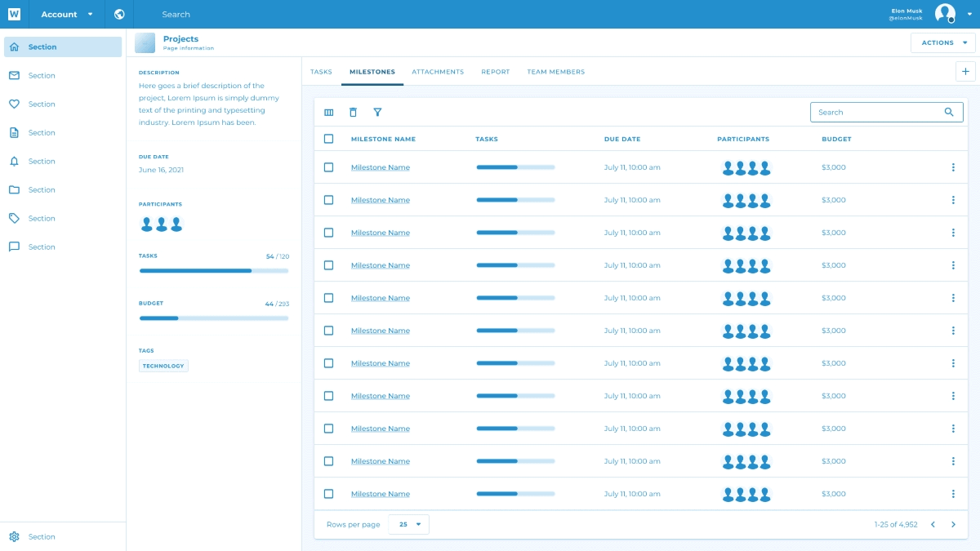Click the globe icon in top bar
The height and width of the screenshot is (551, 980).
(x=120, y=14)
